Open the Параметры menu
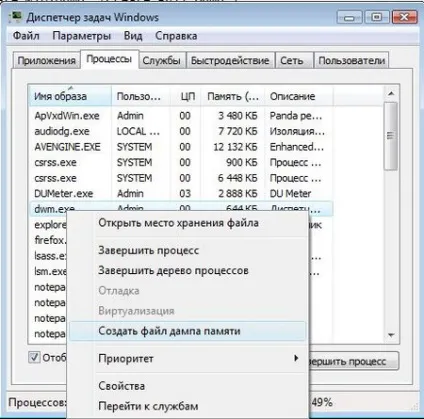Image resolution: width=424 pixels, height=419 pixels. point(82,36)
